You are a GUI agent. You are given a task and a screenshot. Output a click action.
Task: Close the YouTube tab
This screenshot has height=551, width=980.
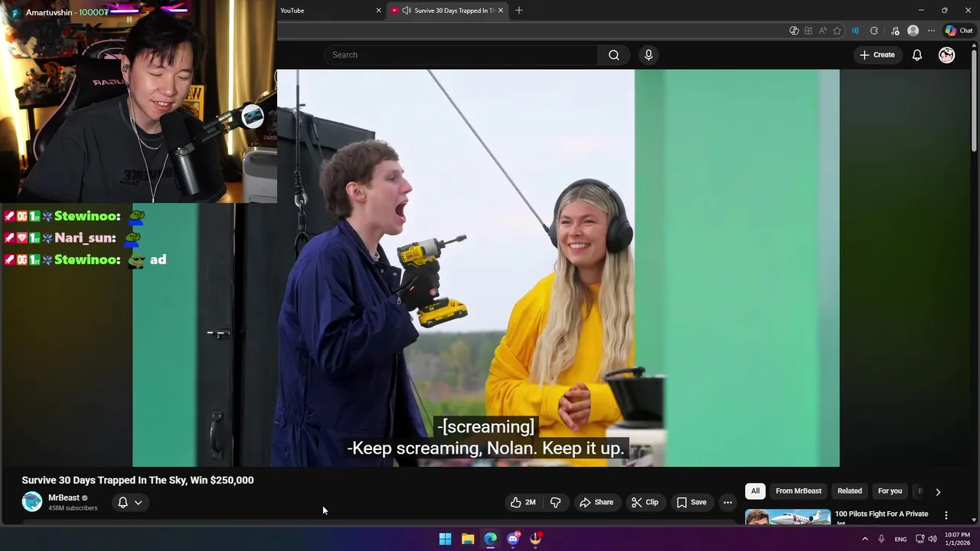click(x=378, y=10)
